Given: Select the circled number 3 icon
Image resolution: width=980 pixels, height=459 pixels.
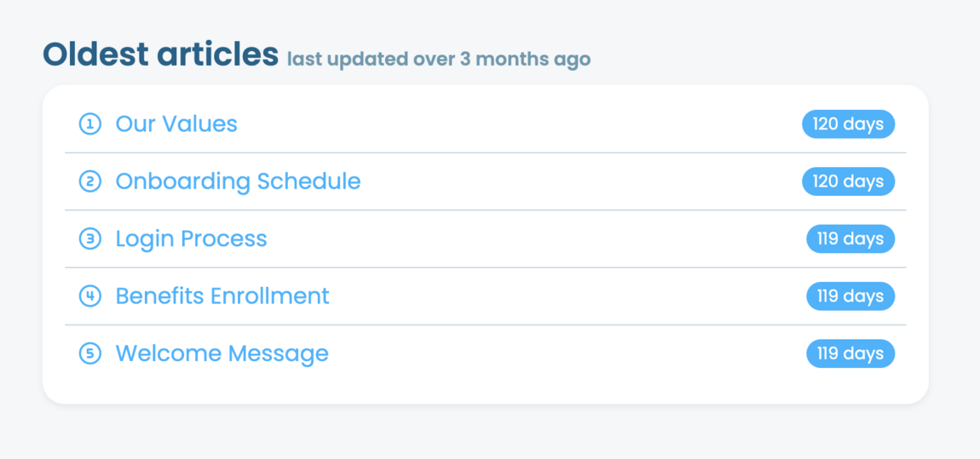Looking at the screenshot, I should (89, 239).
